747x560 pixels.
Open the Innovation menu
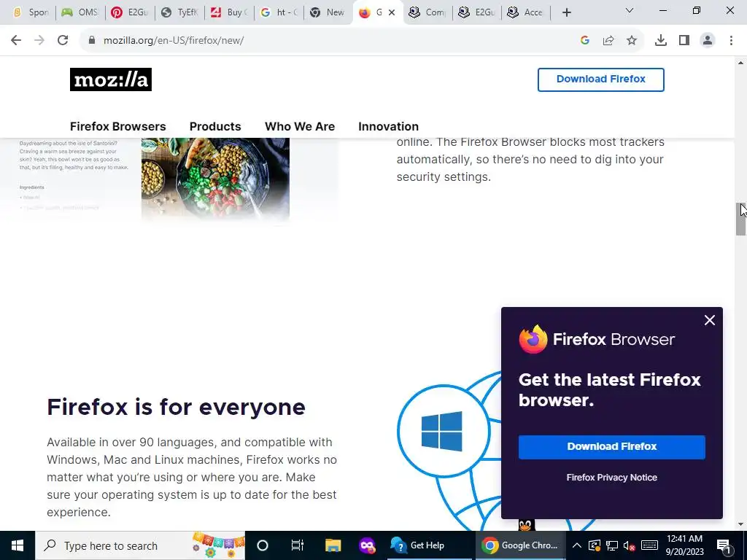pos(388,127)
